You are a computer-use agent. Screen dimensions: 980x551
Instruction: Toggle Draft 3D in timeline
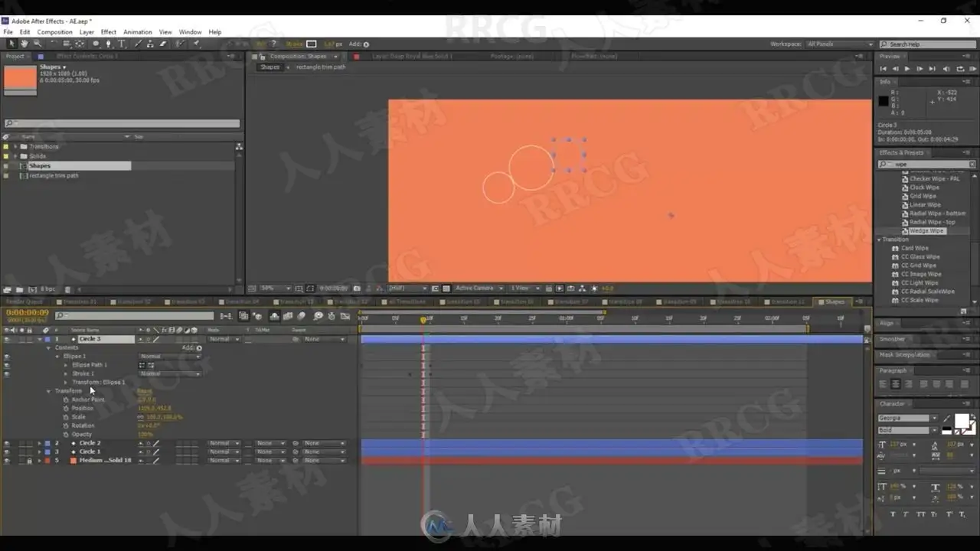pyautogui.click(x=259, y=316)
